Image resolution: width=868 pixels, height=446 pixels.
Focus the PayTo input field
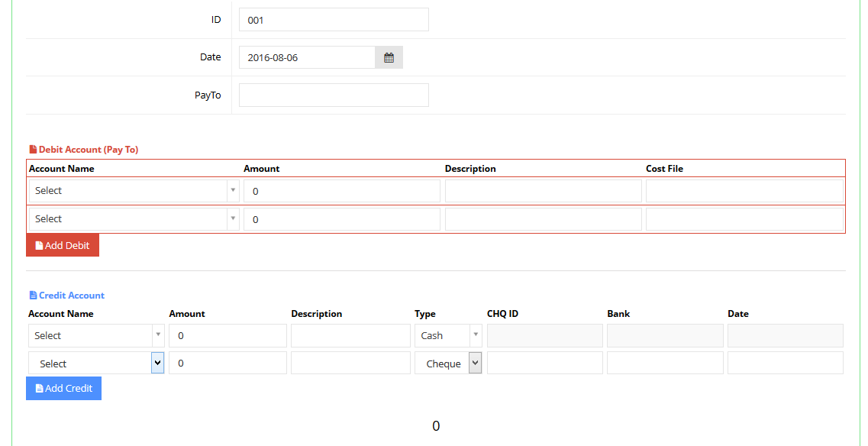[x=334, y=95]
